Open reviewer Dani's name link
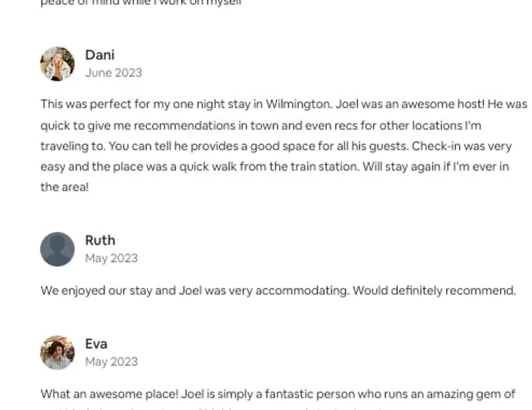Viewport: 532px width, 410px height. [x=100, y=55]
